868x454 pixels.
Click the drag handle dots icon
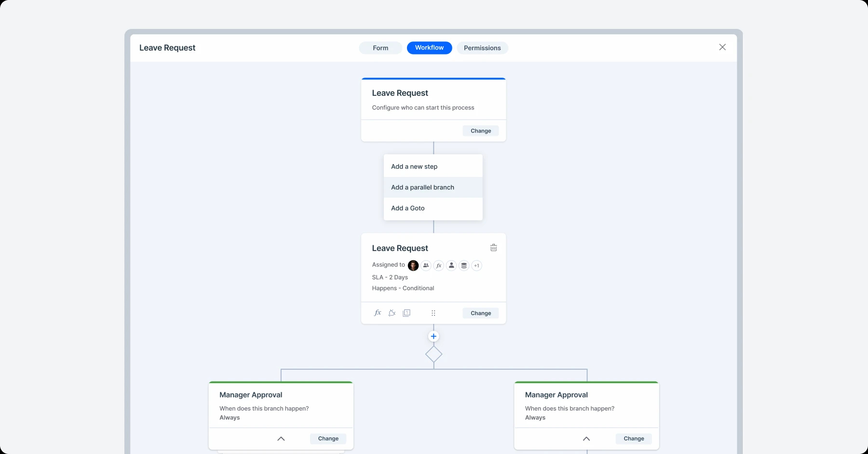433,313
